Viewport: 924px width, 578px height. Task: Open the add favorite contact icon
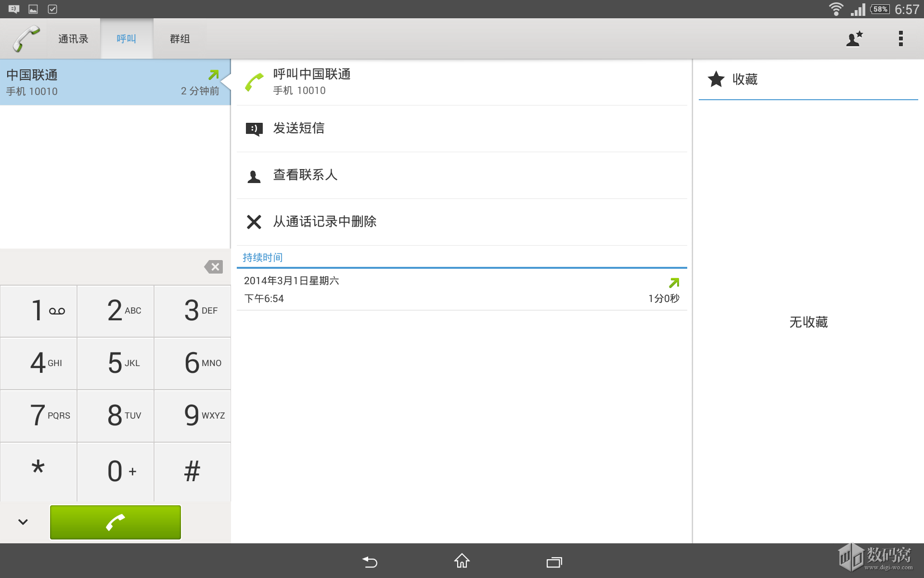coord(854,39)
